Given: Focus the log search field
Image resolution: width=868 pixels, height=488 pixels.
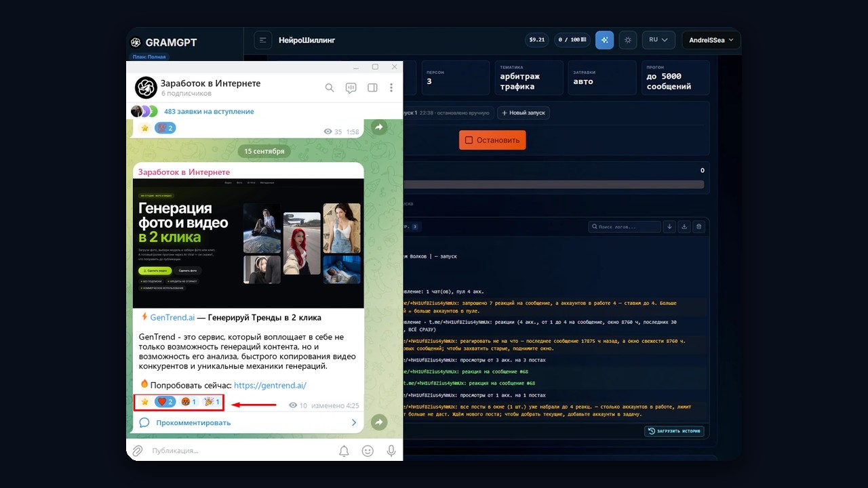Looking at the screenshot, I should pos(625,226).
